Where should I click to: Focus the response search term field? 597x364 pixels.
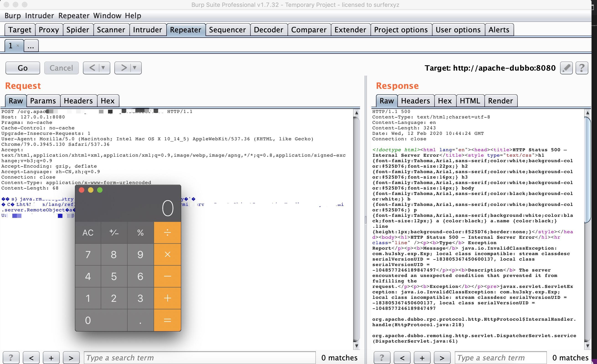pos(501,358)
